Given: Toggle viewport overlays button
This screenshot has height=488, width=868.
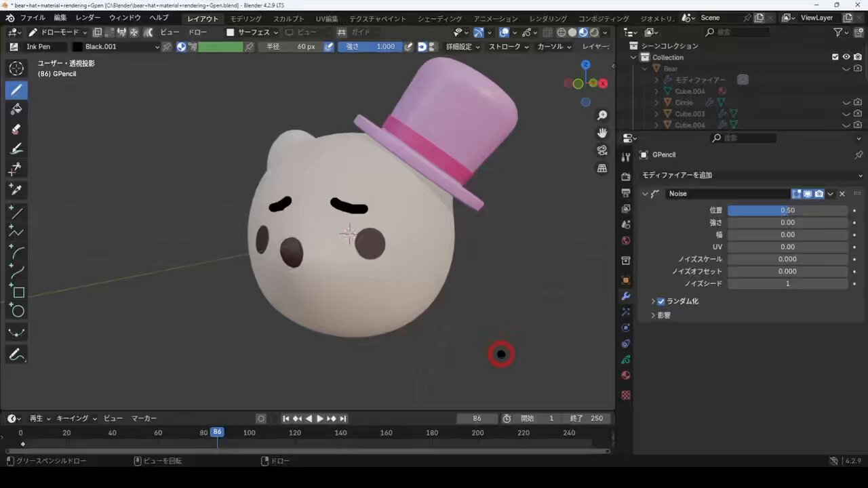Looking at the screenshot, I should coord(505,32).
